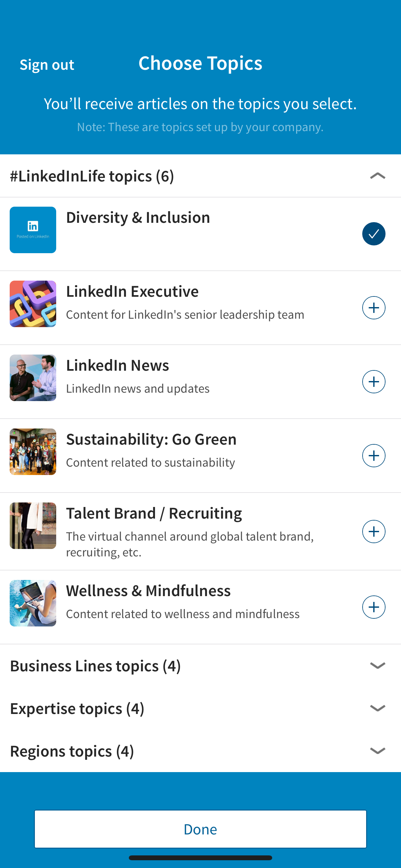This screenshot has height=868, width=401.
Task: Tap the Done button
Action: point(200,829)
